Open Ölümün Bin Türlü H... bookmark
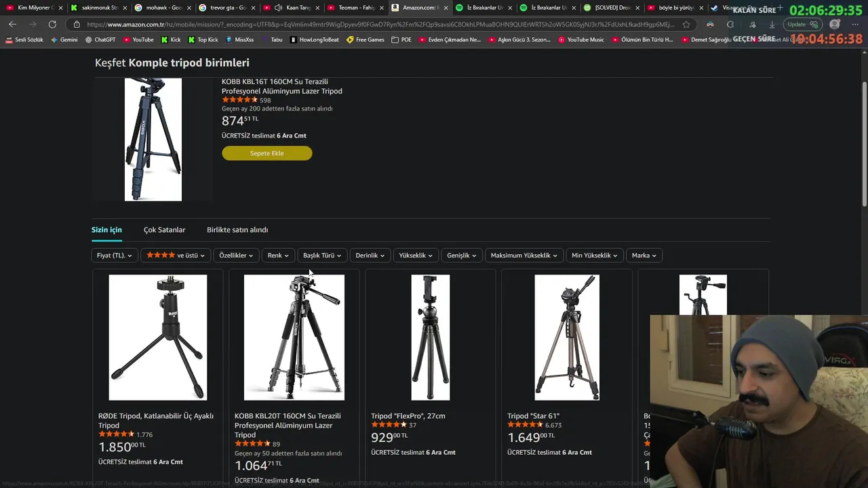Screen dimensions: 868x488 (x=642, y=40)
